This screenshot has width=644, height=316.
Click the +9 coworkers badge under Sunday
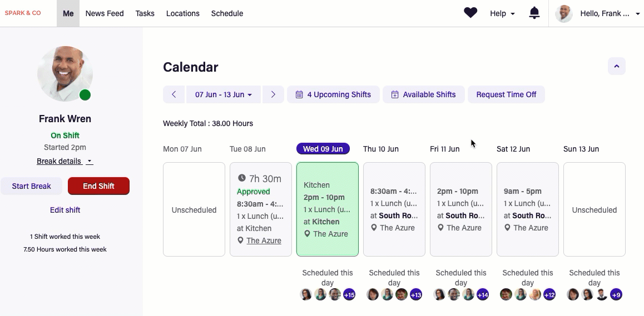pos(616,294)
